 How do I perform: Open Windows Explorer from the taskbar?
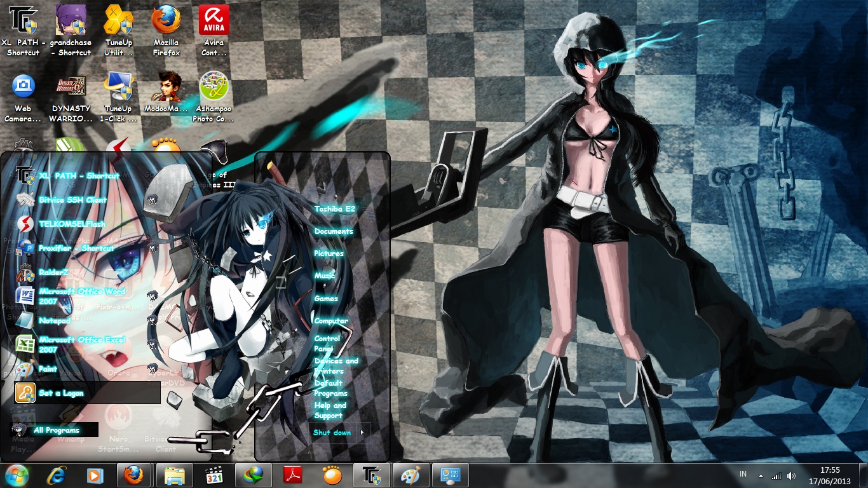pos(174,475)
